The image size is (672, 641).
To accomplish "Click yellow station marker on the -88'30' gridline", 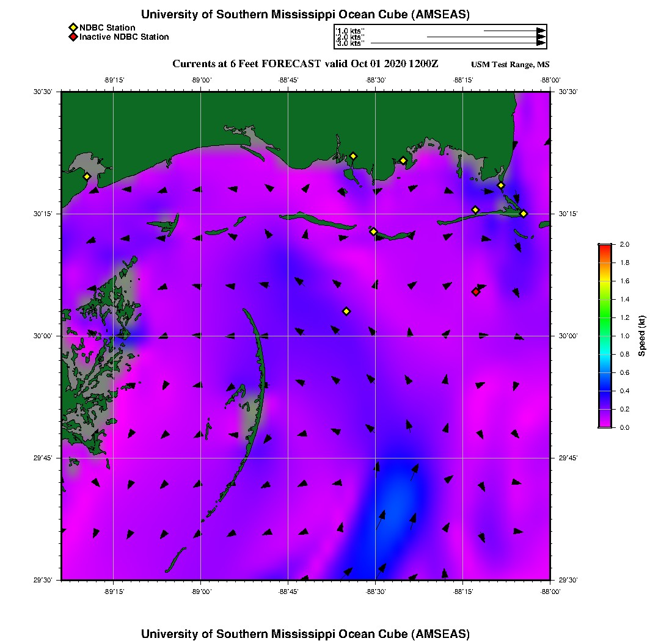I will click(x=374, y=231).
